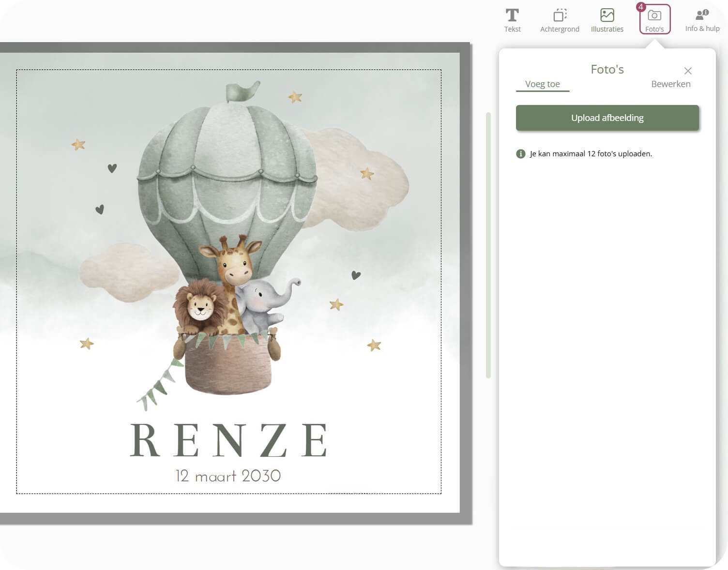The height and width of the screenshot is (570, 728).
Task: Click the red notification badge showing 4
Action: 640,7
